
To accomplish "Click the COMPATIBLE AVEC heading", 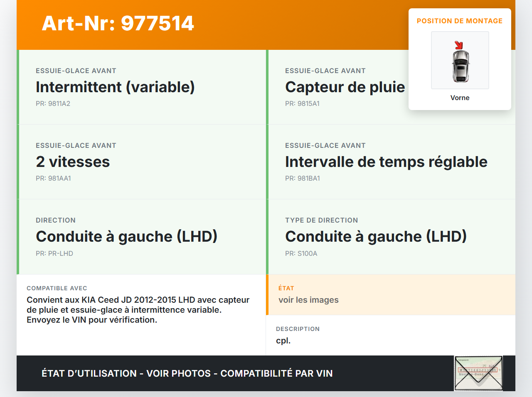I will 57,288.
